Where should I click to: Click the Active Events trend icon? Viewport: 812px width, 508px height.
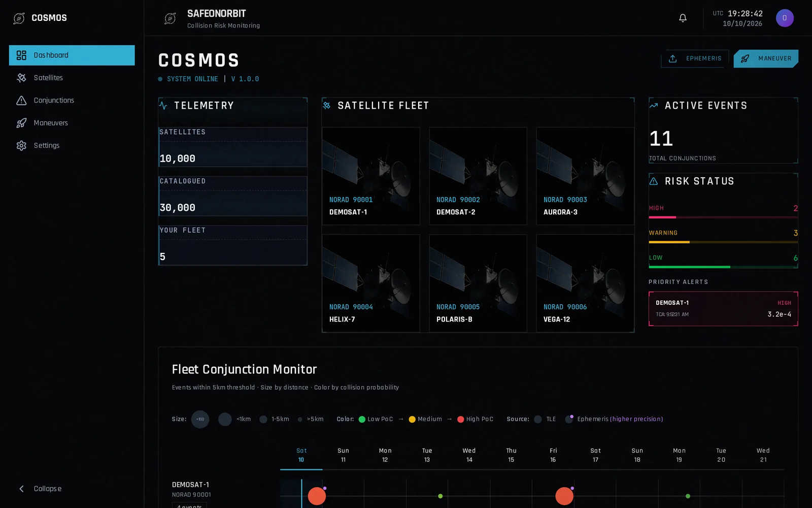click(x=654, y=106)
